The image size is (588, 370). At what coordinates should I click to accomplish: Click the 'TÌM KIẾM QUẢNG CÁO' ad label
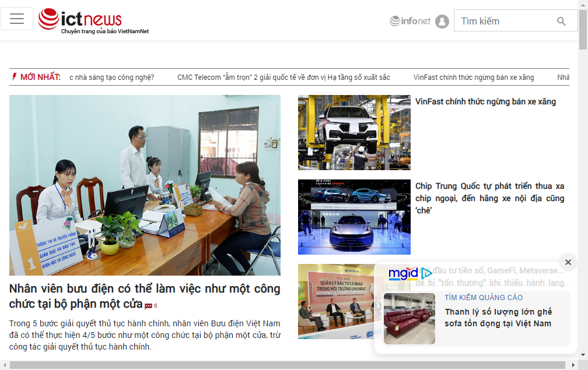(484, 297)
